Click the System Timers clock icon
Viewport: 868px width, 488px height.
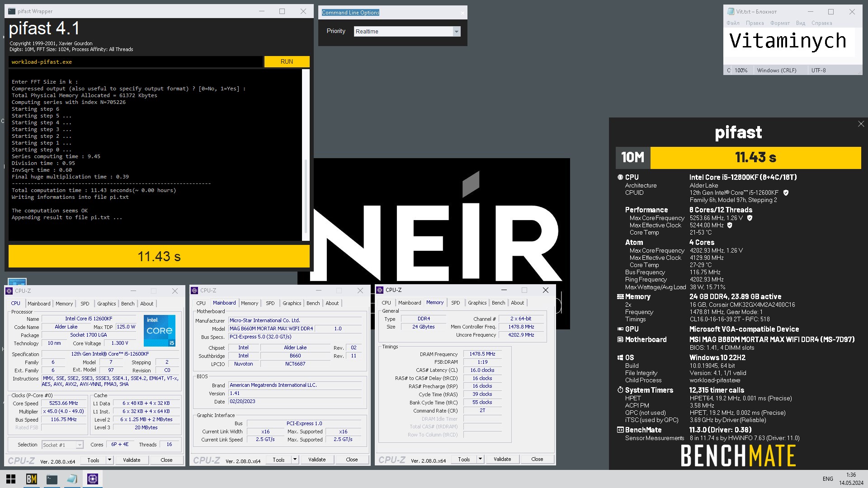(x=620, y=390)
